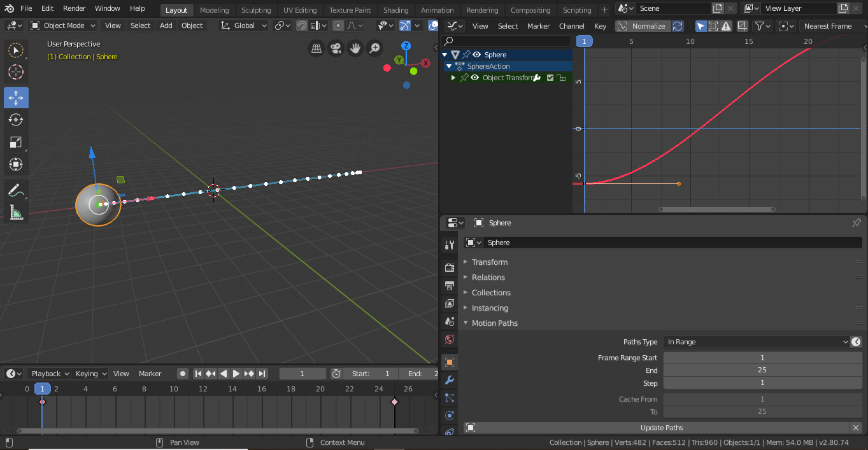The width and height of the screenshot is (868, 450).
Task: Toggle visibility eye for Object Transforms
Action: coord(474,78)
